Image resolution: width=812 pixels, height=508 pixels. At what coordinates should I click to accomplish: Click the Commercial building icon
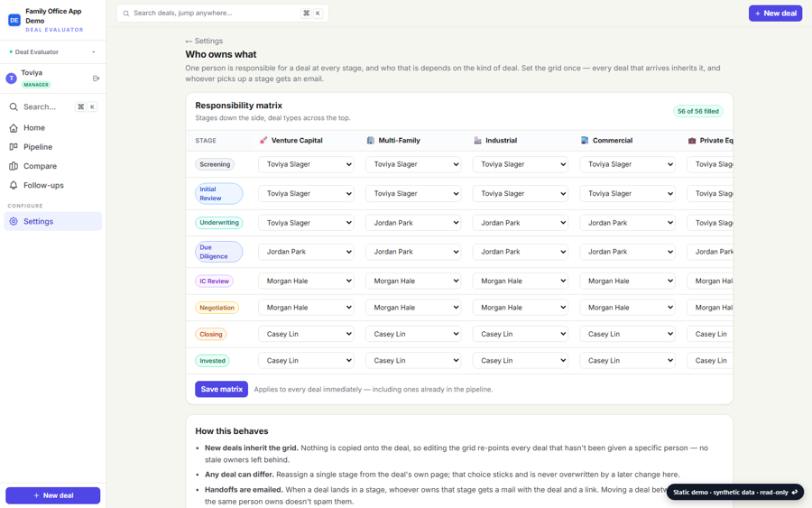tap(585, 141)
